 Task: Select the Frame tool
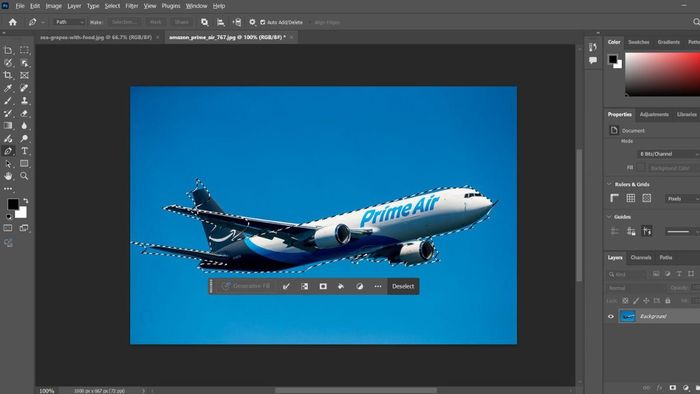[24, 75]
